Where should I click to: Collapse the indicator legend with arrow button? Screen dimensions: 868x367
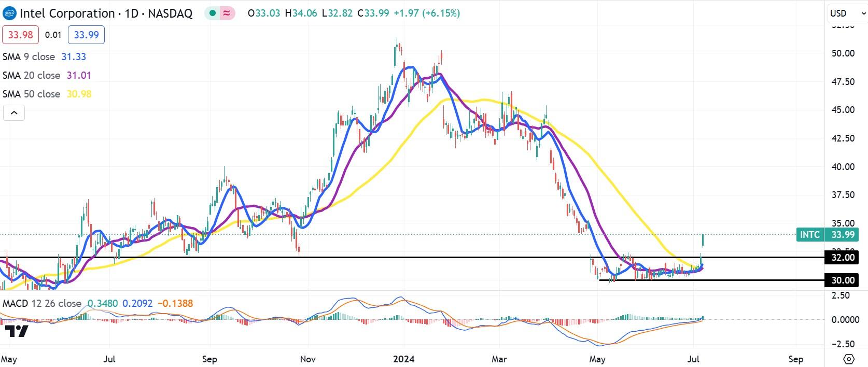click(x=14, y=112)
